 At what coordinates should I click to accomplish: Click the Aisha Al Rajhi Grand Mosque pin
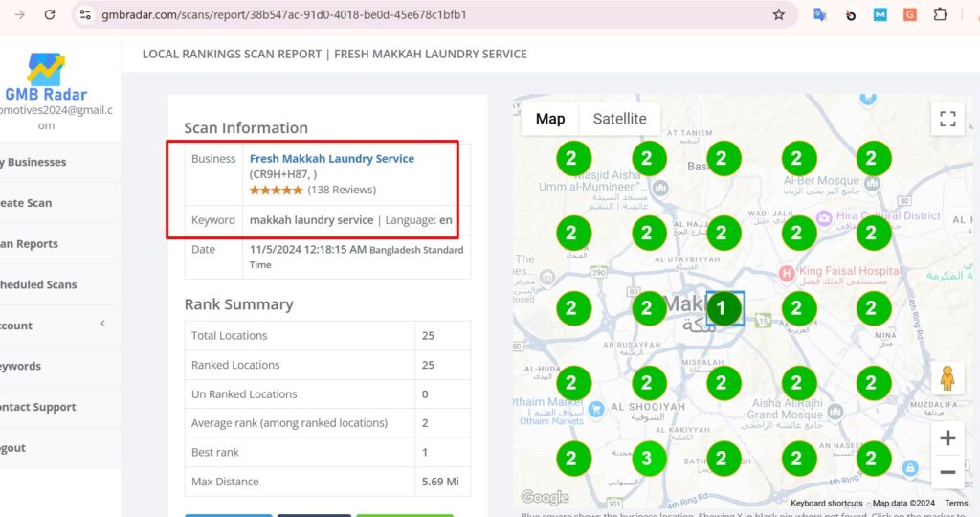point(835,412)
